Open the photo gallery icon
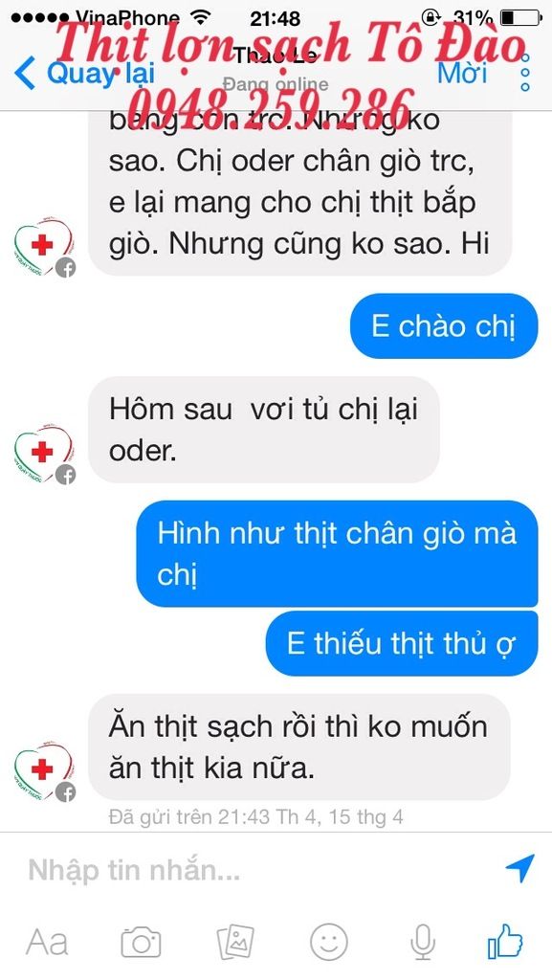Image resolution: width=552 pixels, height=980 pixels. [235, 943]
